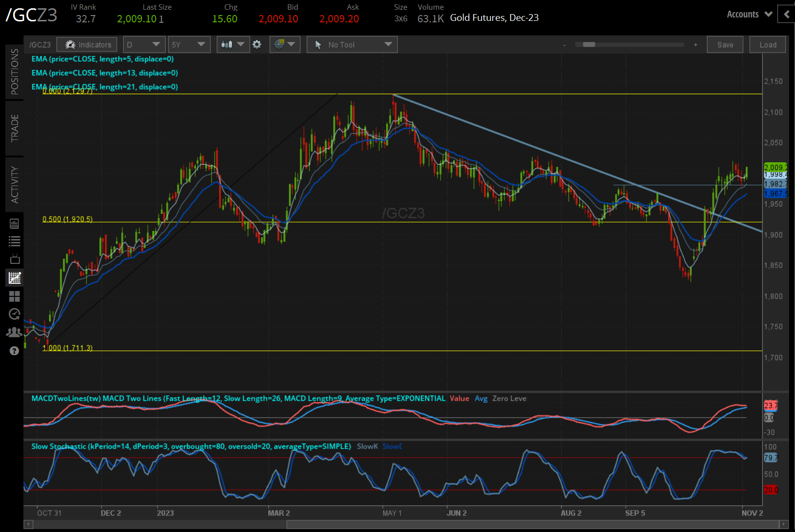This screenshot has width=795, height=532.
Task: Expand the D timeframe dropdown
Action: [x=144, y=45]
